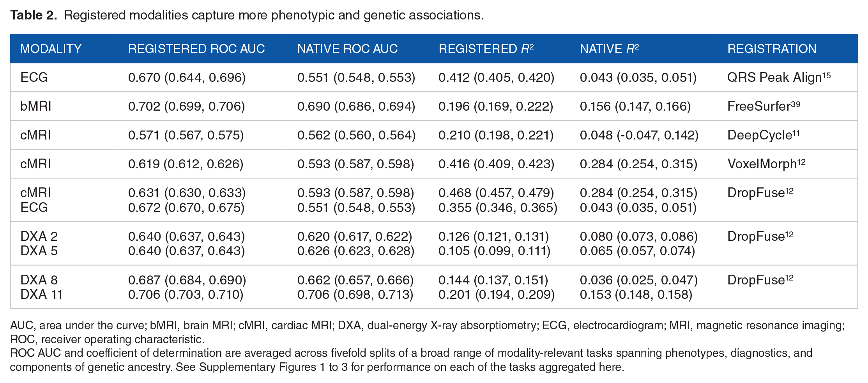Image resolution: width=868 pixels, height=383 pixels.
Task: Open the FreeSurfer reference 39 link
Action: pyautogui.click(x=796, y=104)
